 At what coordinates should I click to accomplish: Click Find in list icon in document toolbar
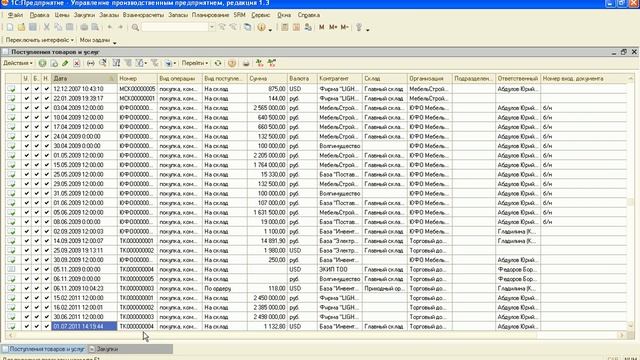coord(103,63)
